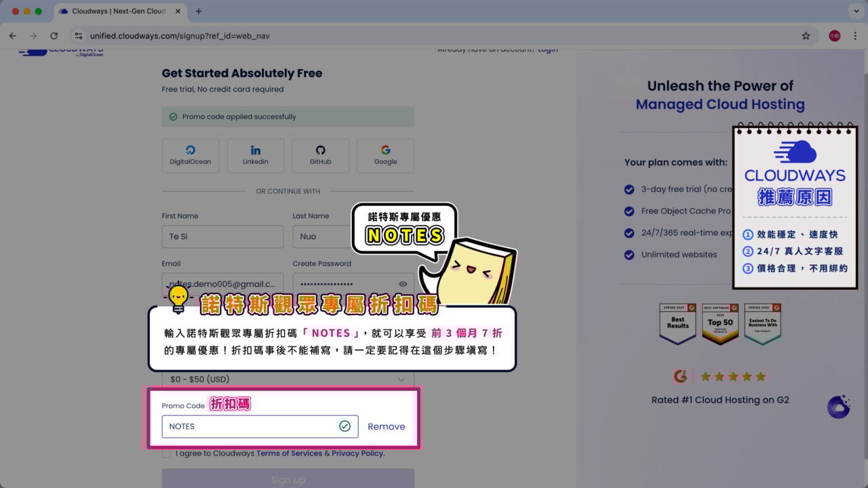Choose the Google signup icon
This screenshot has width=868, height=488.
(x=385, y=155)
